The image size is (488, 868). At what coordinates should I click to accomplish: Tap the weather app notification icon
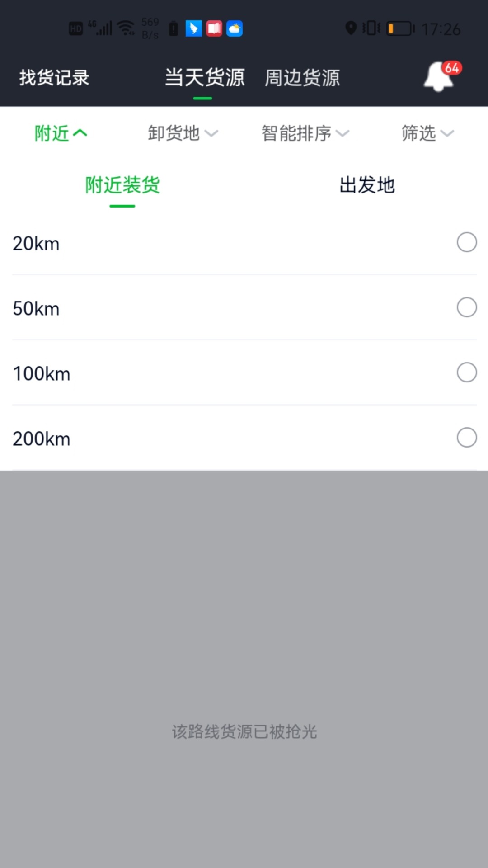click(235, 28)
